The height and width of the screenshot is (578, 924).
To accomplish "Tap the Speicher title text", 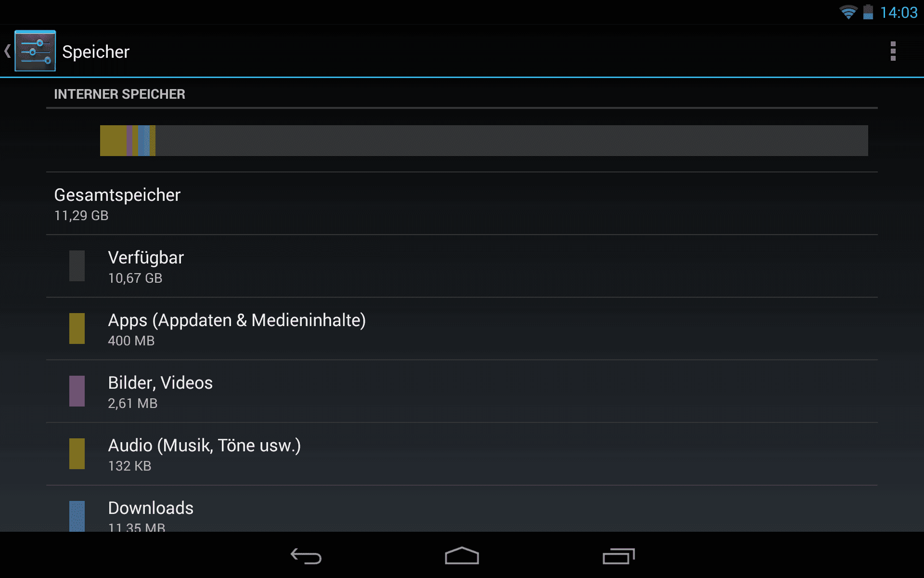I will tap(96, 52).
